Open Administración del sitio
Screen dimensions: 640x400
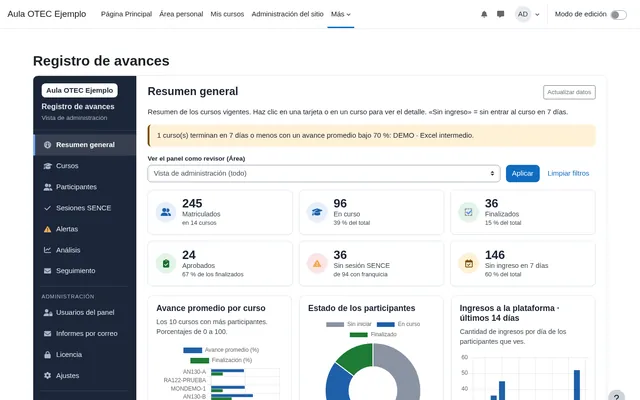pyautogui.click(x=287, y=14)
